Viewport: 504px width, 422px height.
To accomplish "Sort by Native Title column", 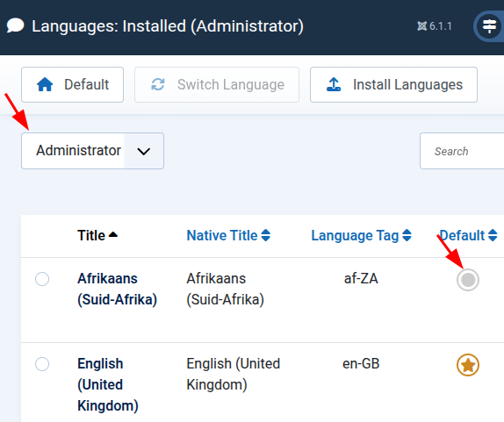I will coord(228,235).
